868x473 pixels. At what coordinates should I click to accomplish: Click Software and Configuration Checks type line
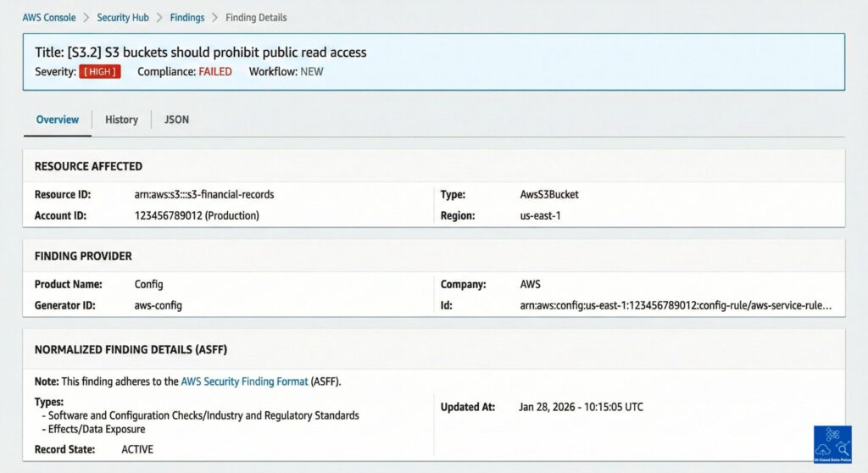[x=200, y=415]
